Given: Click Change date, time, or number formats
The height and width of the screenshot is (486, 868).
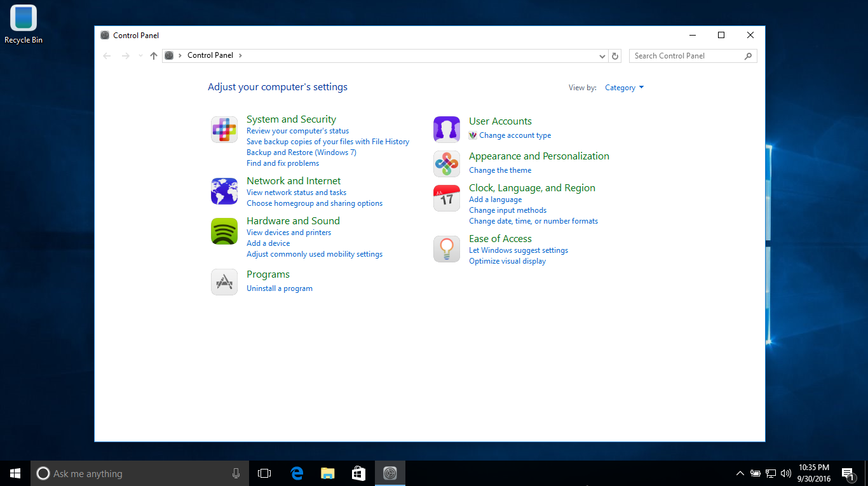Looking at the screenshot, I should click(x=533, y=220).
